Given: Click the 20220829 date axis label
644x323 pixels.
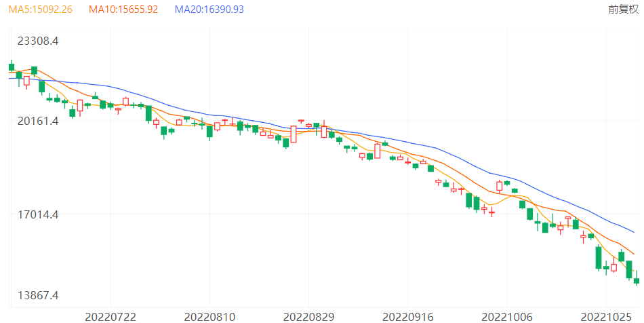Looking at the screenshot, I should [308, 318].
